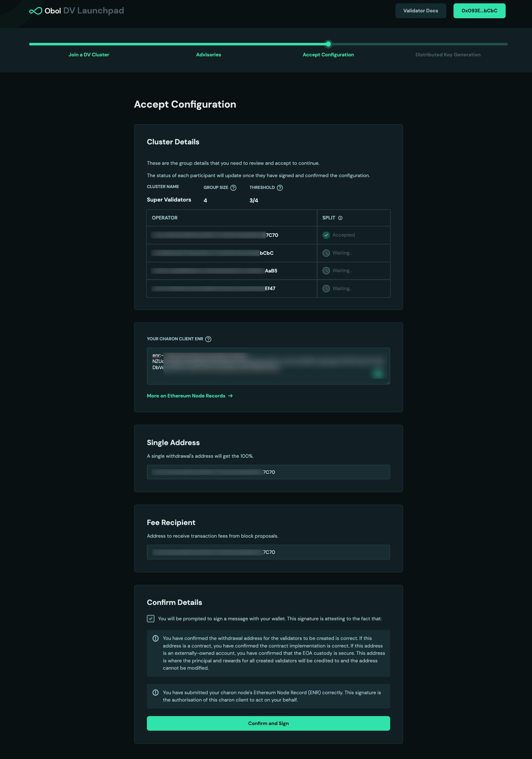The height and width of the screenshot is (759, 532).
Task: Go to the Advisories step
Action: point(208,55)
